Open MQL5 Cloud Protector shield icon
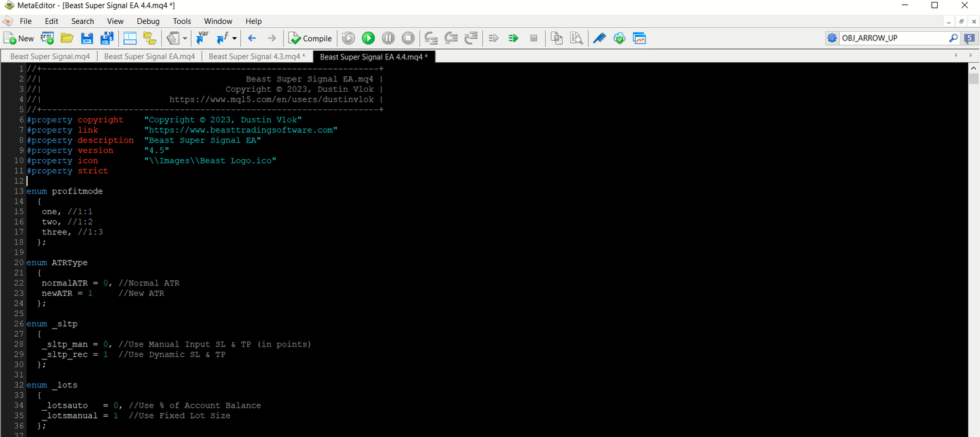The width and height of the screenshot is (980, 437). [x=619, y=38]
